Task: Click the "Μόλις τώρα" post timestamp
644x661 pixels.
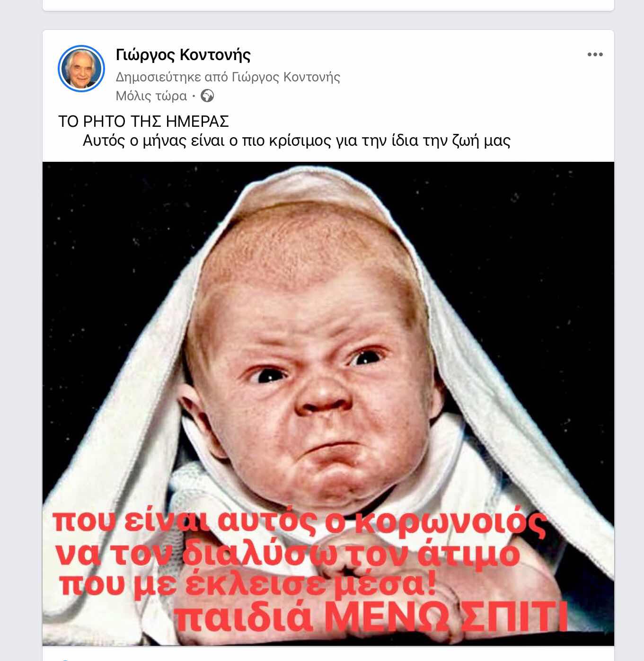Action: click(151, 96)
